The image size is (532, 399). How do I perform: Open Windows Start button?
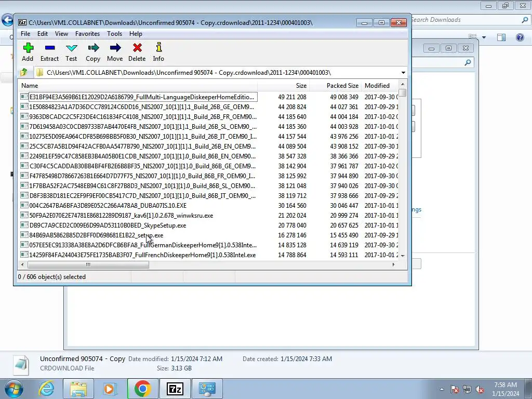pyautogui.click(x=14, y=389)
